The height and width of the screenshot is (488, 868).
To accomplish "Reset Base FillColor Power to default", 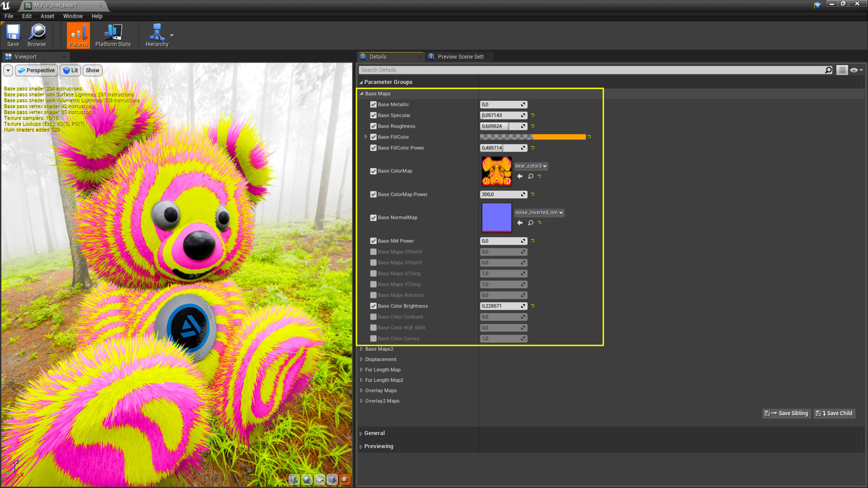I will pos(533,148).
